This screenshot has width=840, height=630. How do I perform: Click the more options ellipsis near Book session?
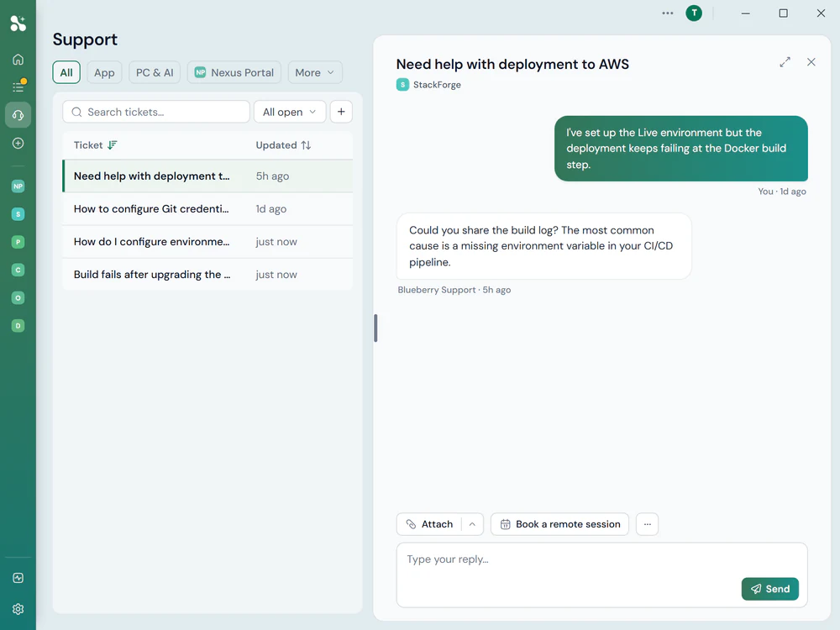click(x=647, y=524)
